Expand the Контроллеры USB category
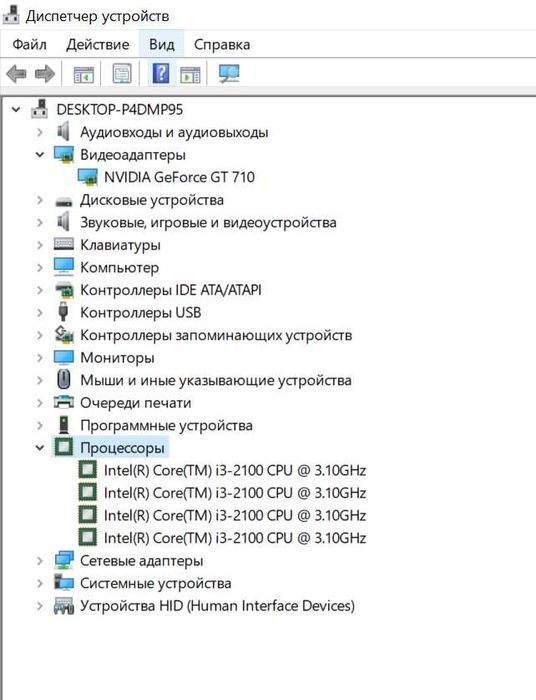536x700 pixels. 40,312
